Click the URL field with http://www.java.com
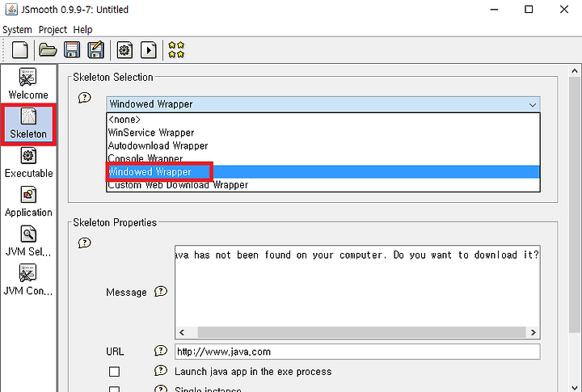The height and width of the screenshot is (392, 582). point(357,352)
